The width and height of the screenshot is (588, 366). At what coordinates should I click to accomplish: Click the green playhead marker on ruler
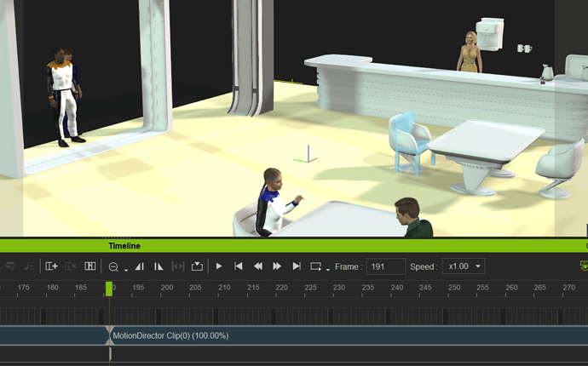(x=109, y=289)
